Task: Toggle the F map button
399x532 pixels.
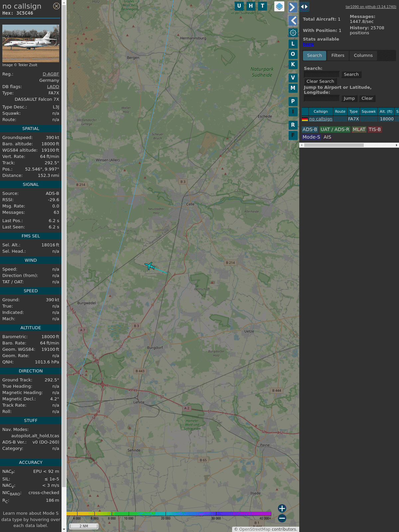Action: click(293, 135)
